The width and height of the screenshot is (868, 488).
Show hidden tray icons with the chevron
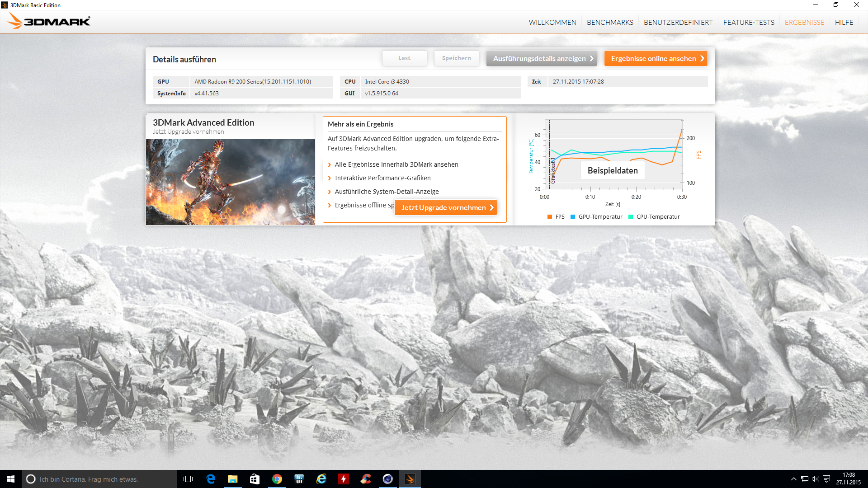(x=793, y=479)
